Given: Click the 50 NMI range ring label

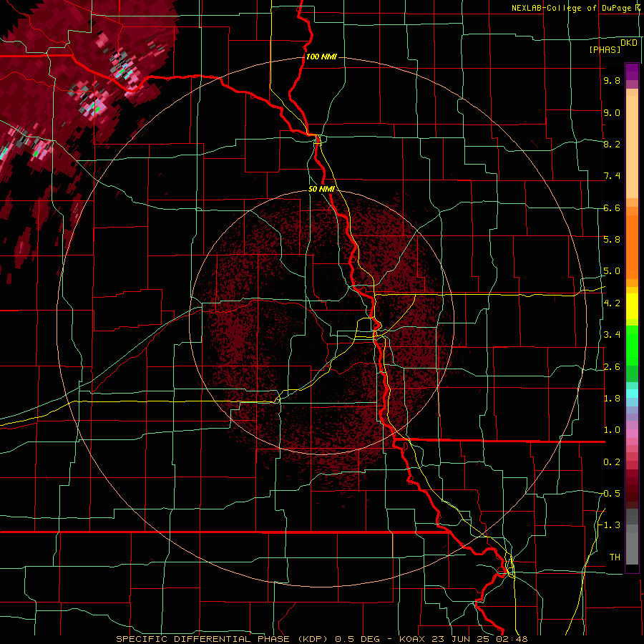Looking at the screenshot, I should [x=321, y=189].
